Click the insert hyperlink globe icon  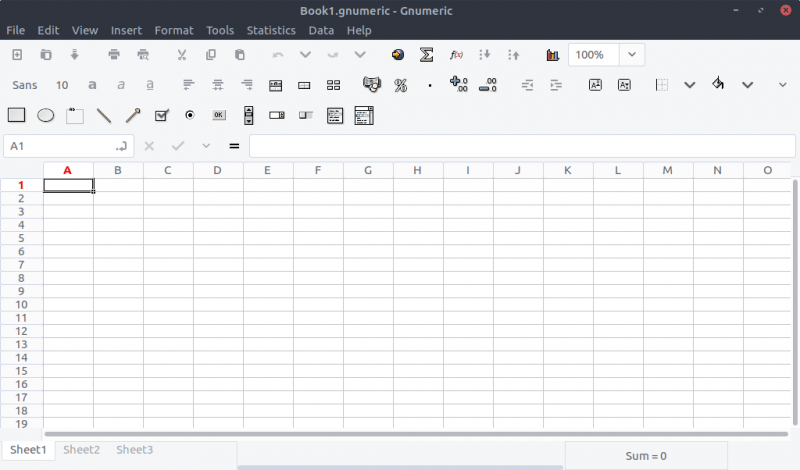(398, 55)
